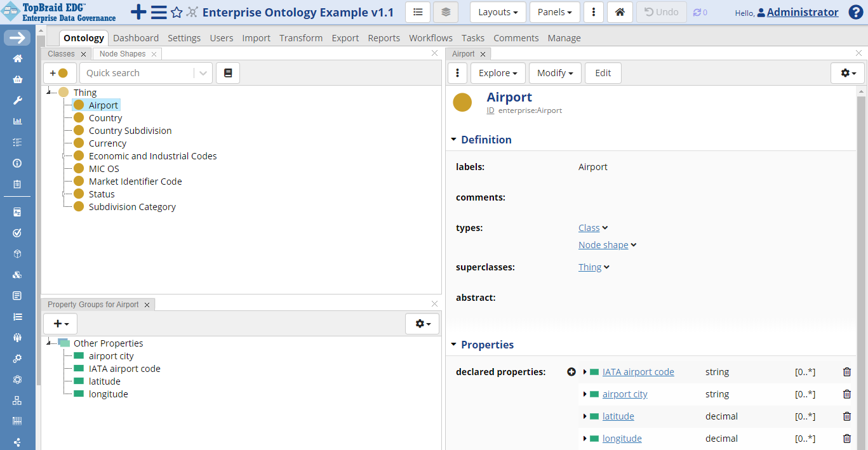This screenshot has height=450, width=868.
Task: Open the Panels dropdown
Action: [x=554, y=12]
